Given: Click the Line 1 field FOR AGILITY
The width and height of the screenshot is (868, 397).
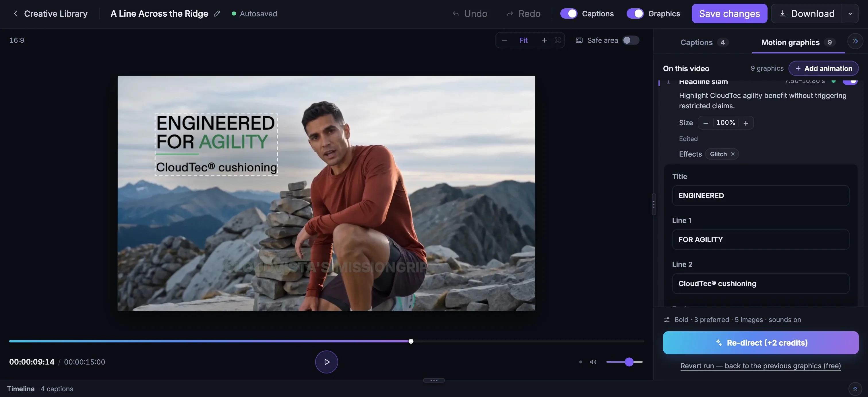Looking at the screenshot, I should coord(761,240).
